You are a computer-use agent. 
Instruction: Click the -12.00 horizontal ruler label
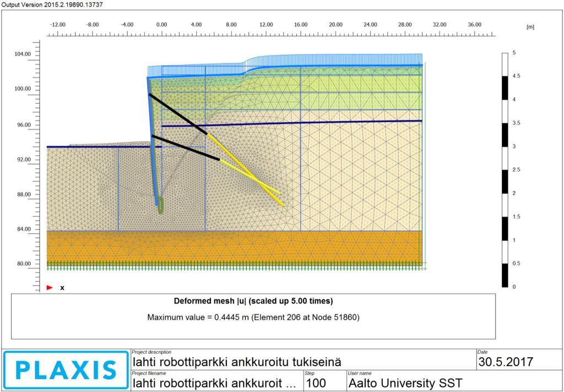click(x=57, y=25)
